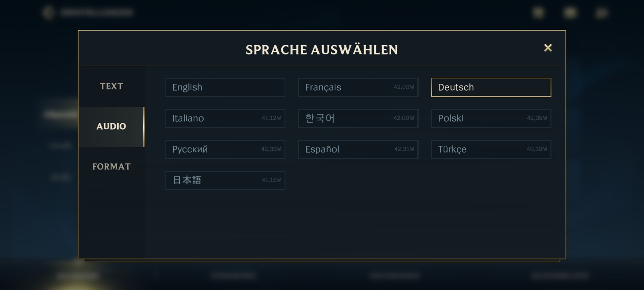Open the FORMAT tab
Viewport: 644px width, 290px height.
coord(111,167)
